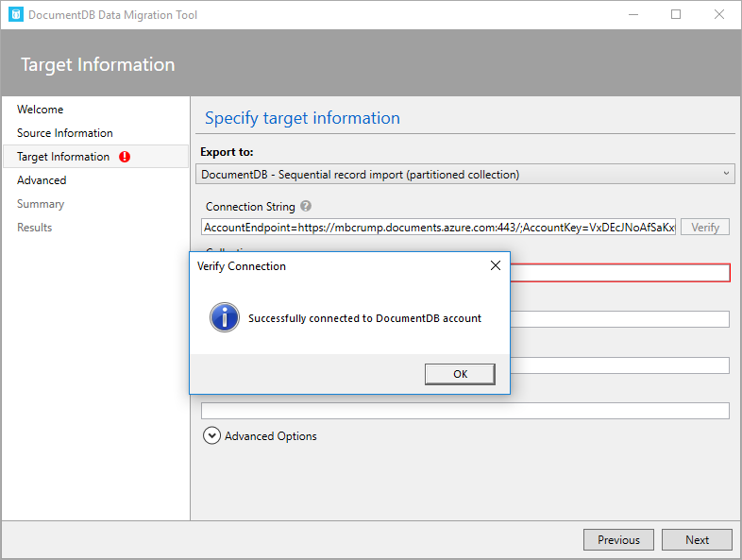Expand the Advanced Options section
Viewport: 742px width, 560px height.
(x=212, y=435)
